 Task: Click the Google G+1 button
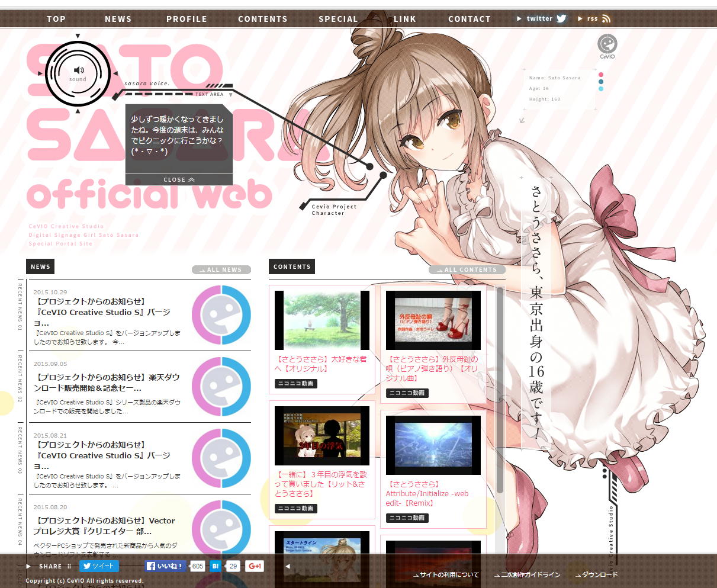click(255, 566)
